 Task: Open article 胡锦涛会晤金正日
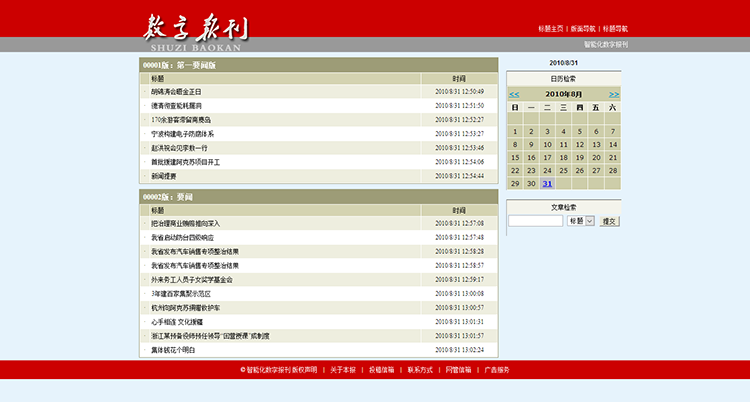(x=176, y=92)
